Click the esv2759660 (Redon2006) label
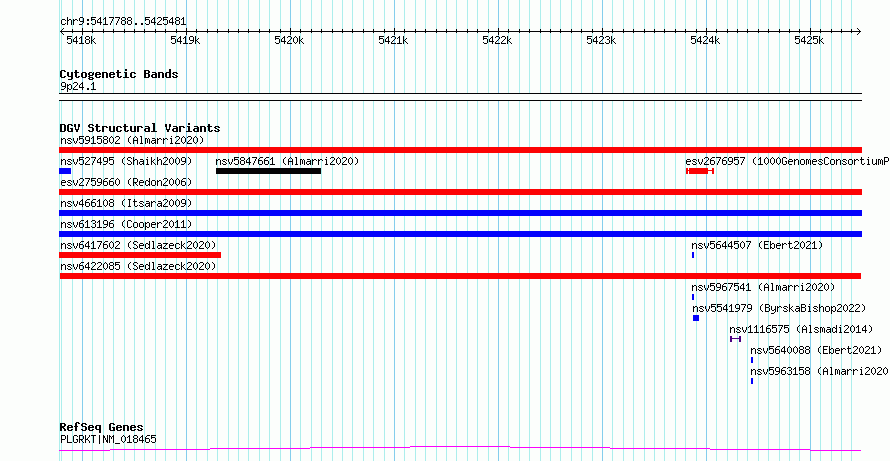Viewport: 890px width, 461px height. (126, 182)
